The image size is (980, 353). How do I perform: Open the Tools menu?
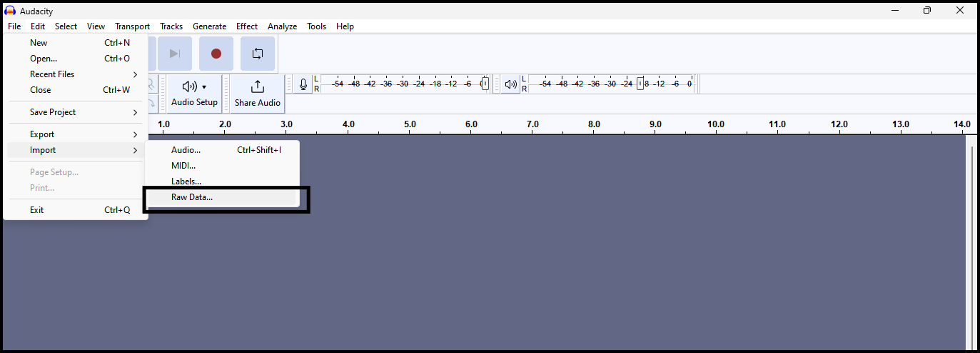[x=316, y=26]
